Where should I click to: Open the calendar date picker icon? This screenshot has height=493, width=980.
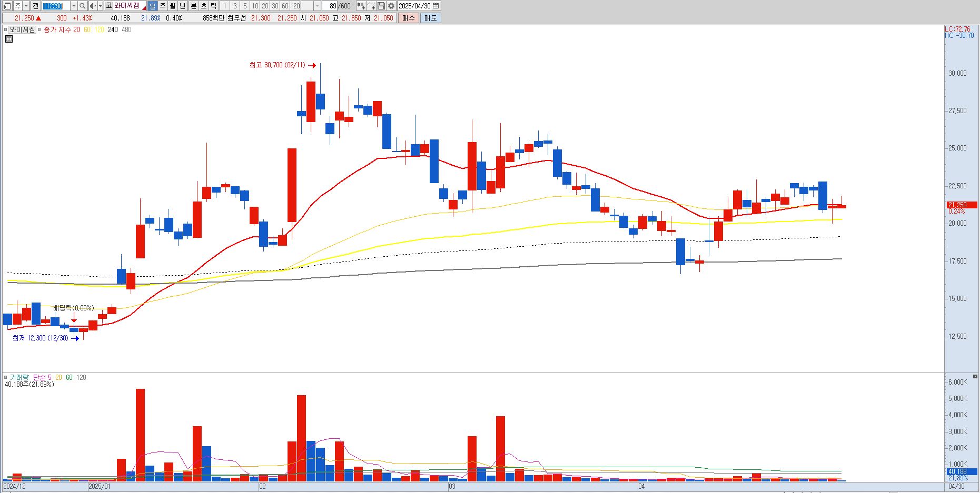436,6
